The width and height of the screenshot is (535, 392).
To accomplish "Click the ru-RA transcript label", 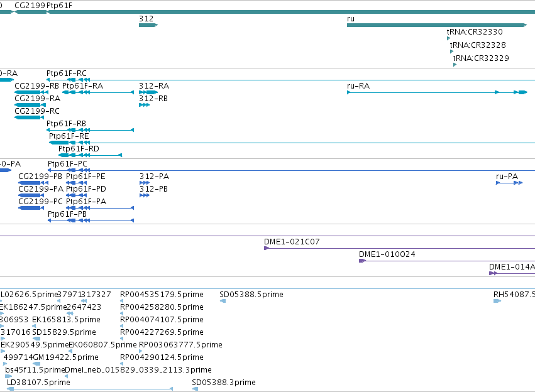I will click(358, 86).
